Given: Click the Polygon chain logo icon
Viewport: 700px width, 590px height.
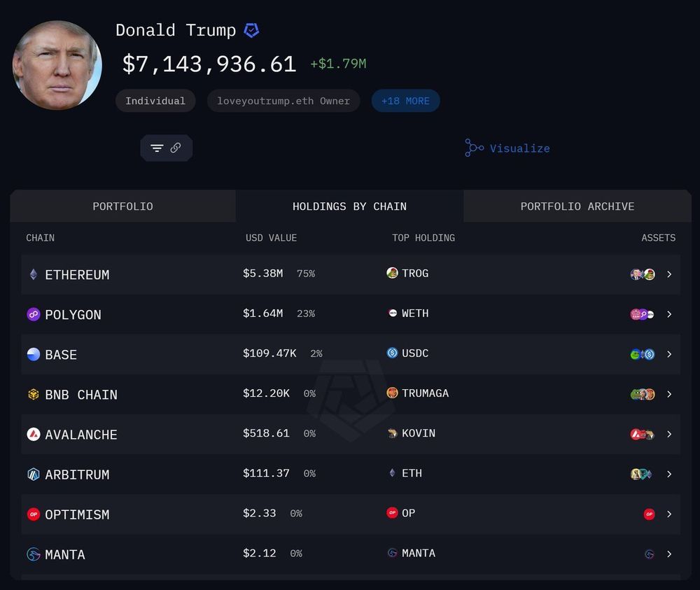Looking at the screenshot, I should click(34, 314).
